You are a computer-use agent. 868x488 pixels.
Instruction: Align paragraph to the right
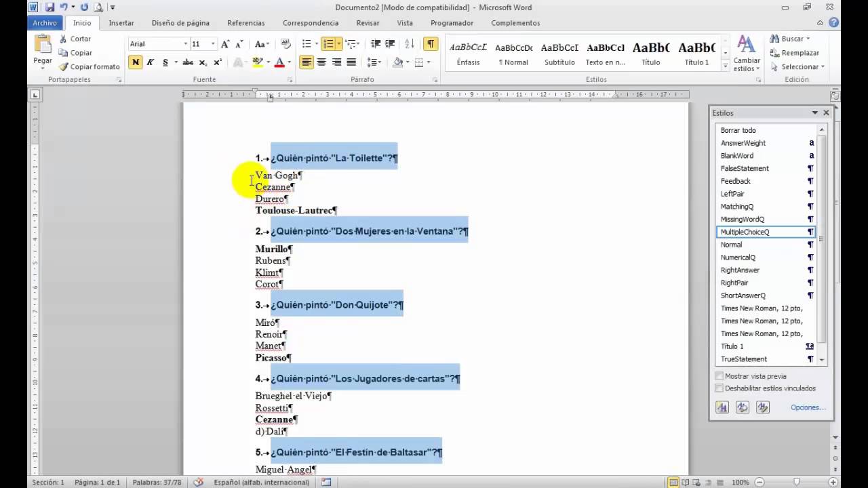point(336,62)
